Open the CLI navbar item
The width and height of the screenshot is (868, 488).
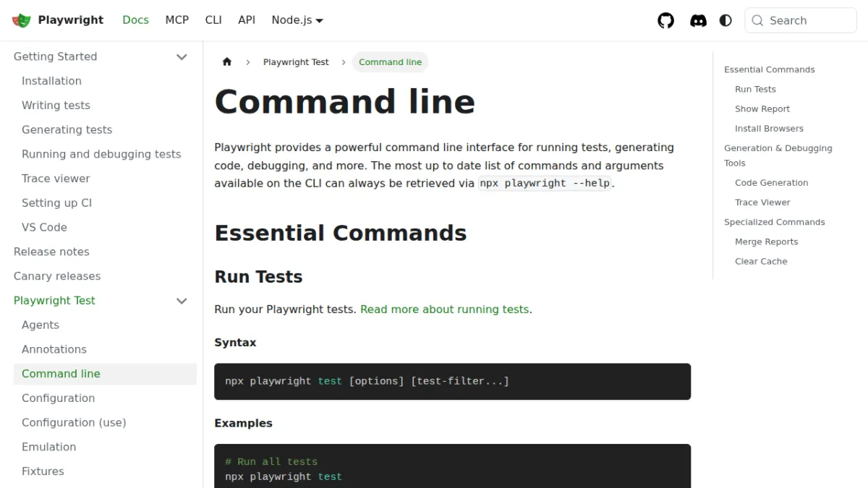(x=213, y=20)
